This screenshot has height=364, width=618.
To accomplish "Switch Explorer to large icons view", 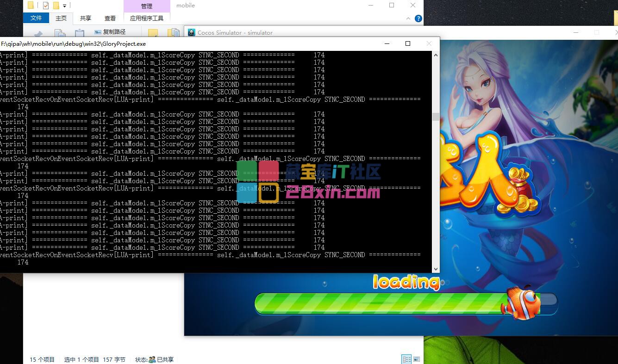I will click(417, 359).
